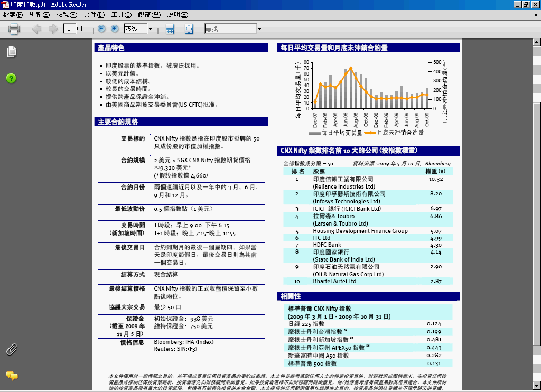The width and height of the screenshot is (541, 392).
Task: Open the Attachments paperclip panel
Action: (x=12, y=349)
